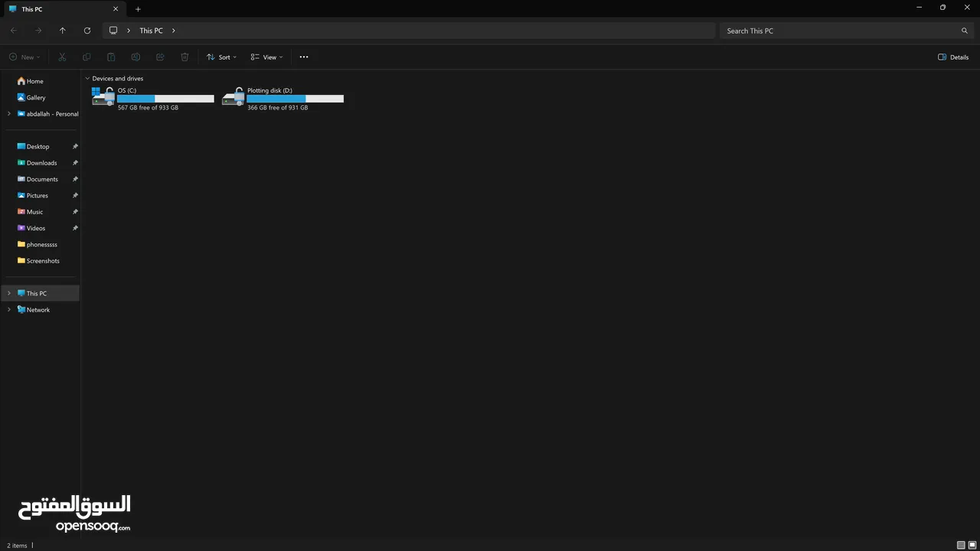This screenshot has height=551, width=980.
Task: Click the Rename icon in toolbar
Action: point(136,57)
